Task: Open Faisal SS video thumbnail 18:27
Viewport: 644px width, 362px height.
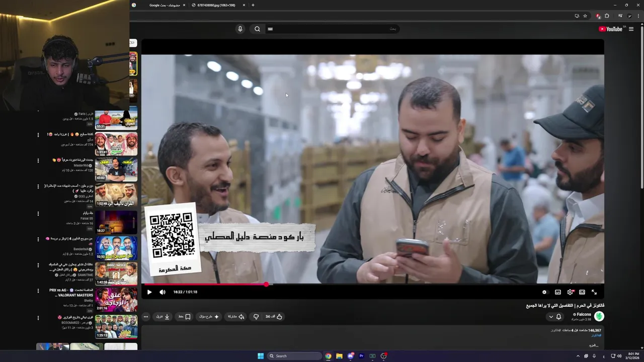Action: click(116, 222)
